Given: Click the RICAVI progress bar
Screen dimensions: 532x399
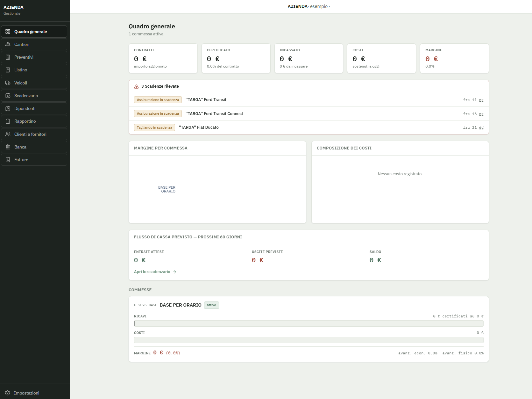Looking at the screenshot, I should point(309,323).
